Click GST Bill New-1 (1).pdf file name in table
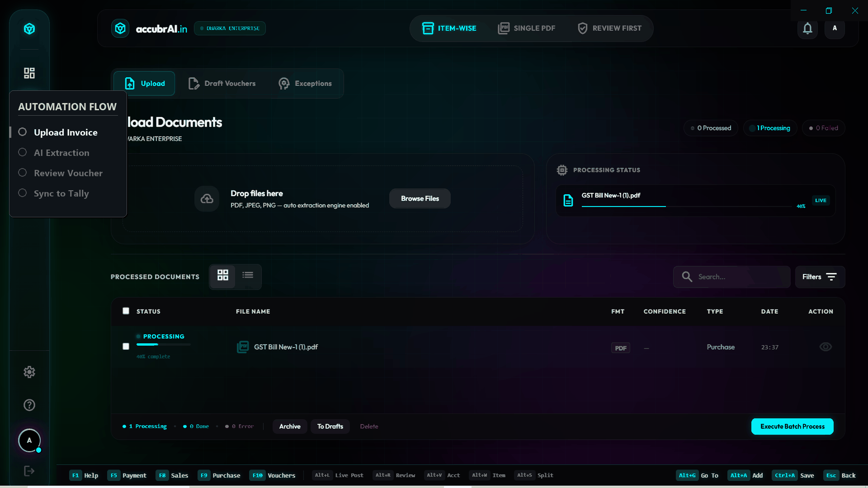The image size is (868, 488). [x=286, y=347]
